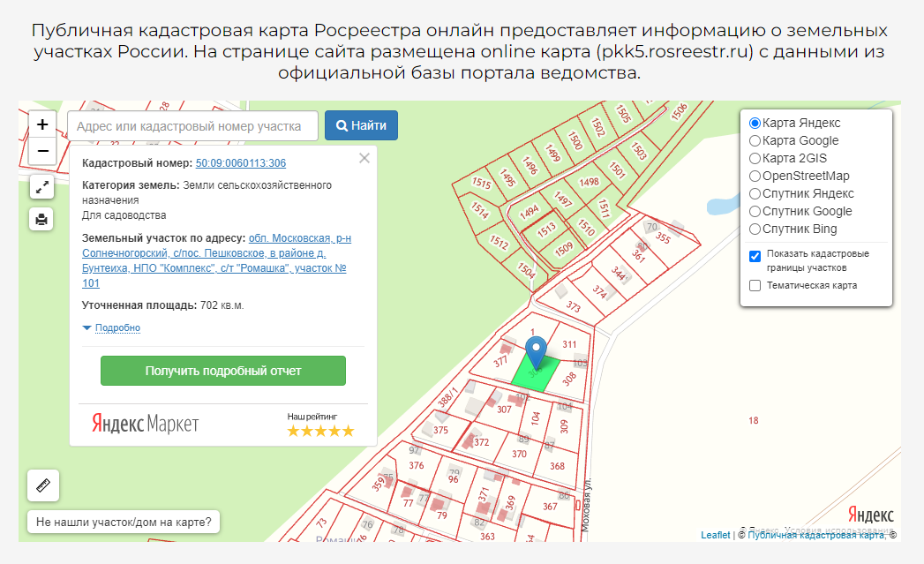
Task: Click parcel labeled 1498 on map
Action: coord(589,182)
